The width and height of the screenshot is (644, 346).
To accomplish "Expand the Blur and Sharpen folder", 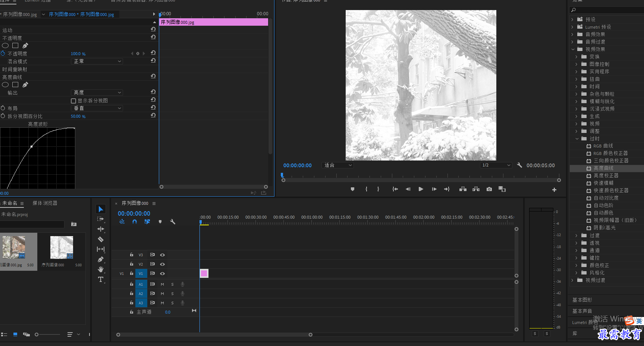I will [x=577, y=101].
